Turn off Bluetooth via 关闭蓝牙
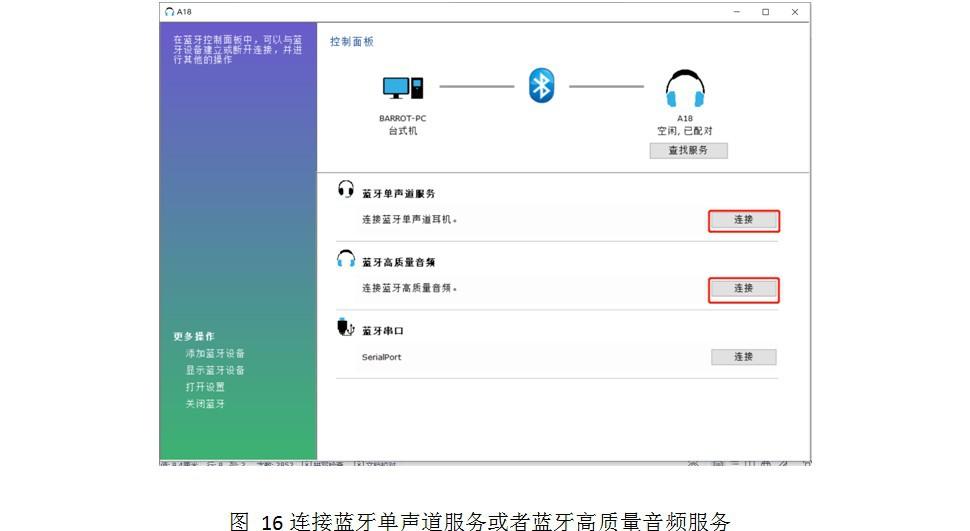The image size is (970, 531). click(x=205, y=404)
